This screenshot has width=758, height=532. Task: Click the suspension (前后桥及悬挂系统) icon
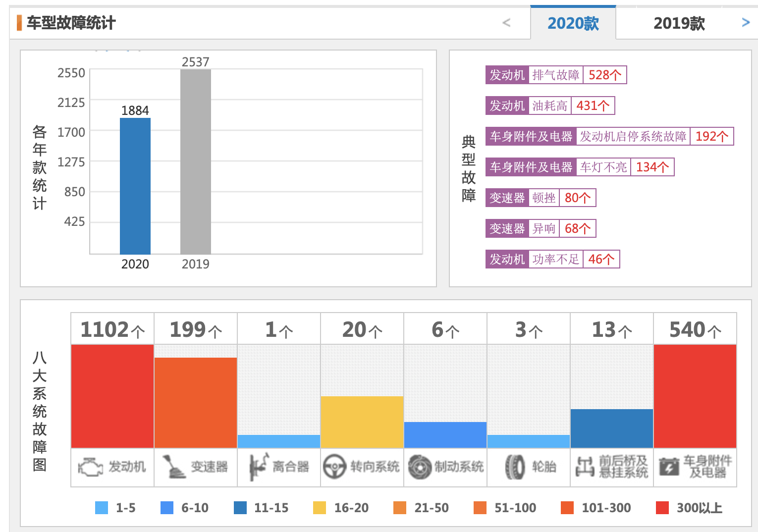coord(585,467)
